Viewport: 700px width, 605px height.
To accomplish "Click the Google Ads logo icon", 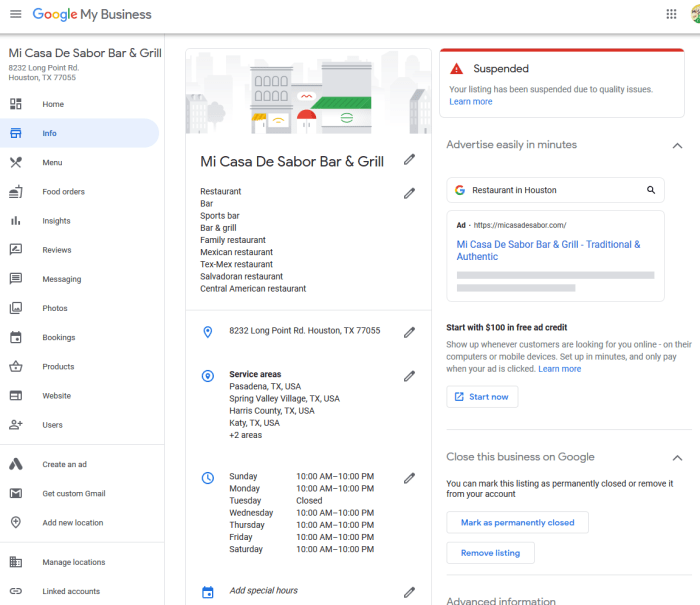I will pos(16,464).
